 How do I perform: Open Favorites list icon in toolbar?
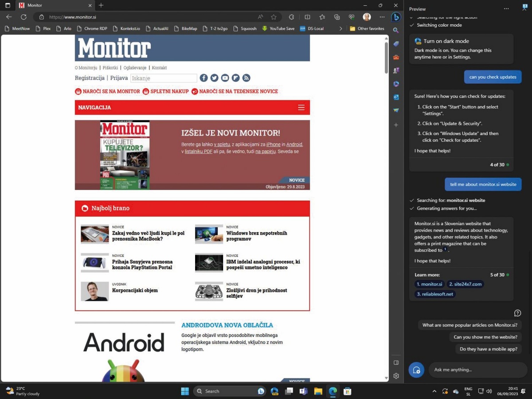(322, 17)
